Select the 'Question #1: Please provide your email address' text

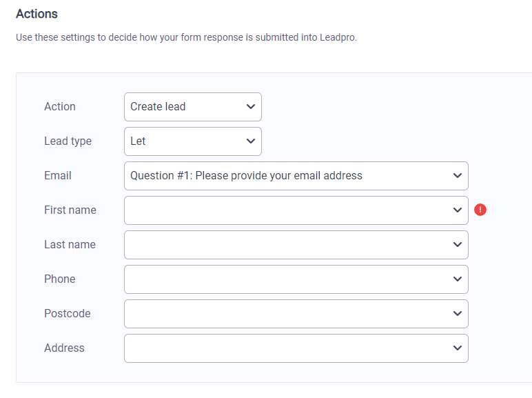pos(246,176)
